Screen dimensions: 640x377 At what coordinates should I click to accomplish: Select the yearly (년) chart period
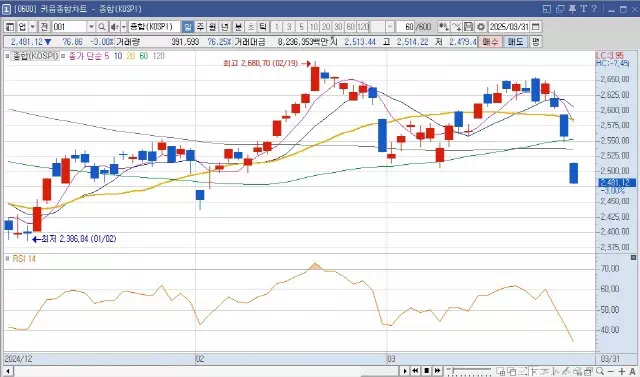[225, 27]
